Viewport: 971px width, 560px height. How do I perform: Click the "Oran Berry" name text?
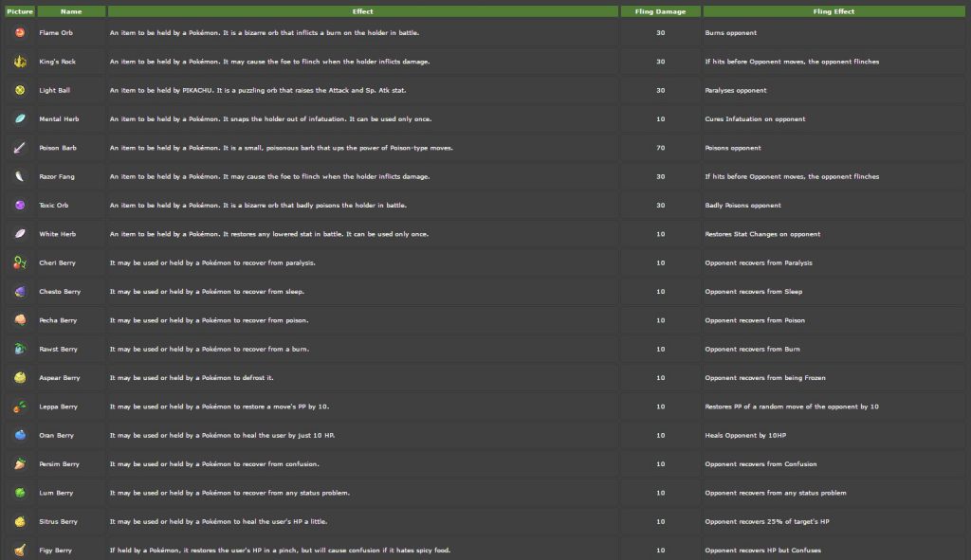pos(56,436)
